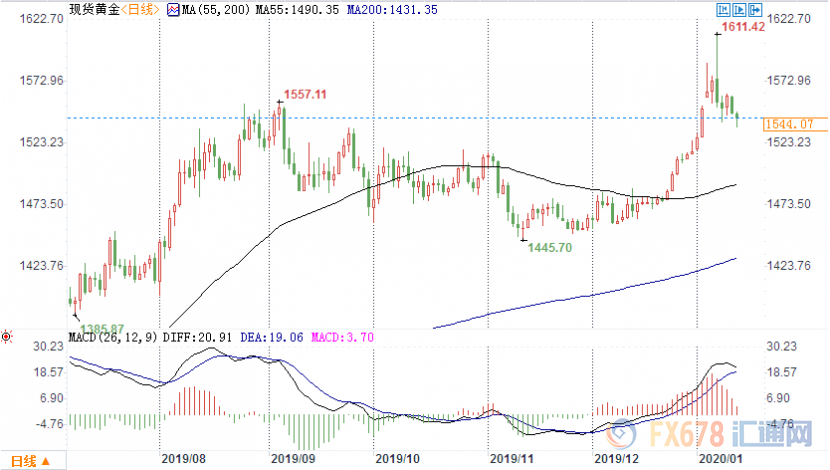Viewport: 830px width, 470px height.
Task: Click the 1445.70 low price label
Action: pos(550,247)
